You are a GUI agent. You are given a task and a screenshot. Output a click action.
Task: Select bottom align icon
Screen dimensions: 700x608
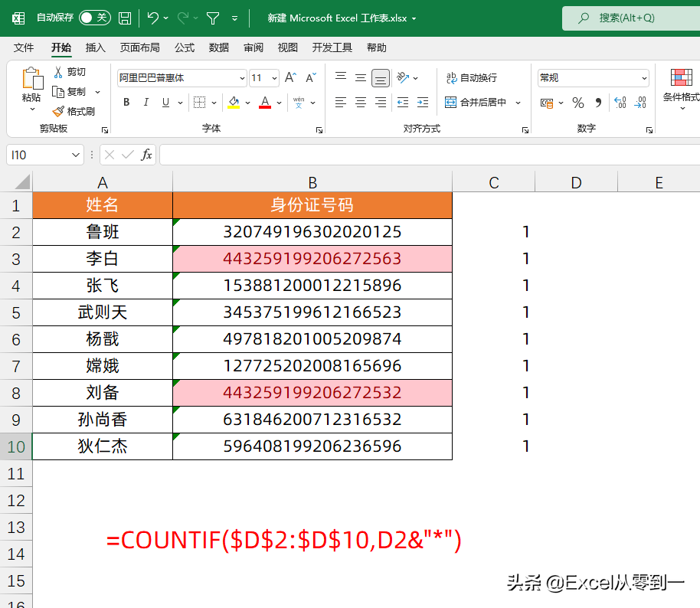(381, 78)
